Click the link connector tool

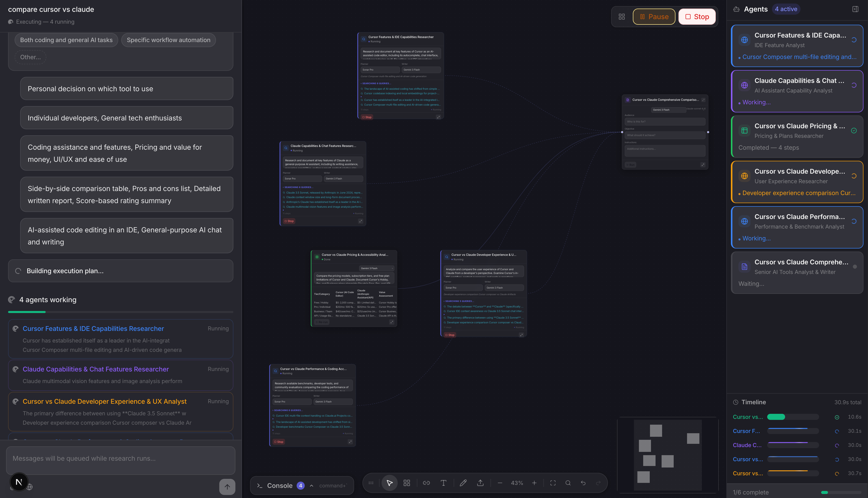click(426, 483)
